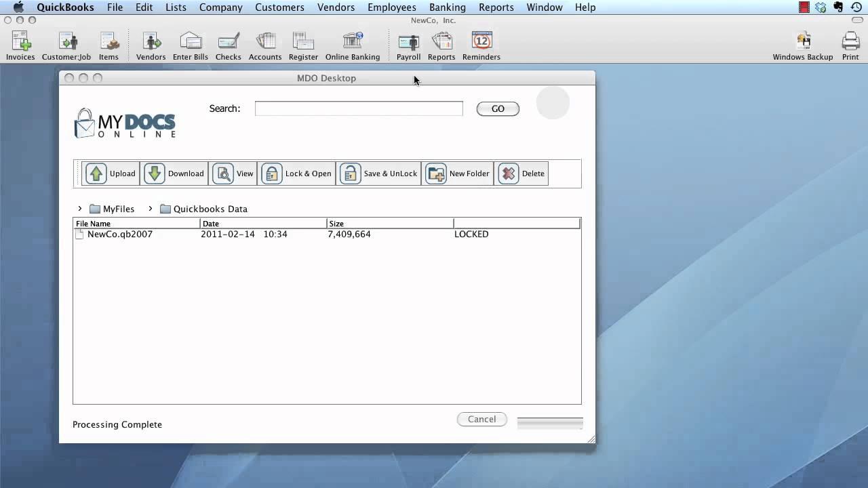Click the Print toolbar icon
This screenshot has height=488, width=868.
850,46
